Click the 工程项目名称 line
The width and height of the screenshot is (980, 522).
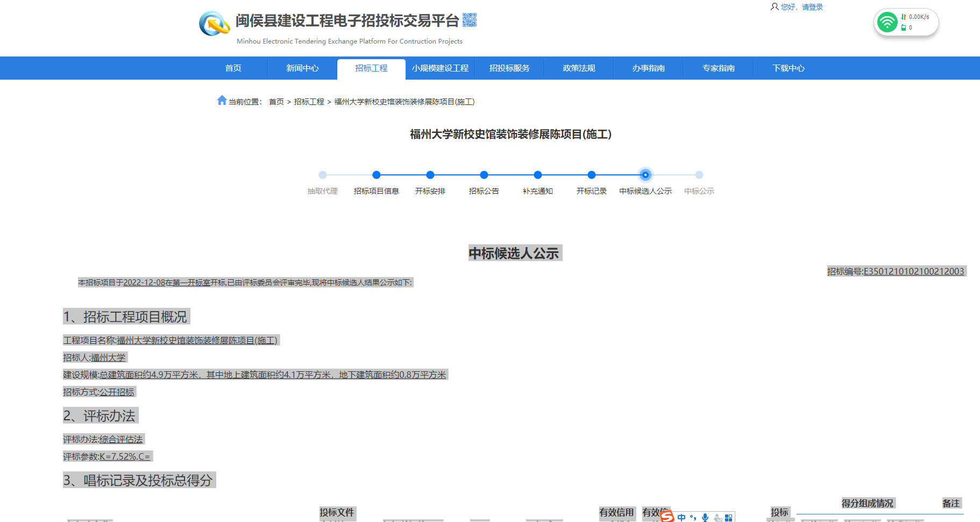click(x=171, y=340)
